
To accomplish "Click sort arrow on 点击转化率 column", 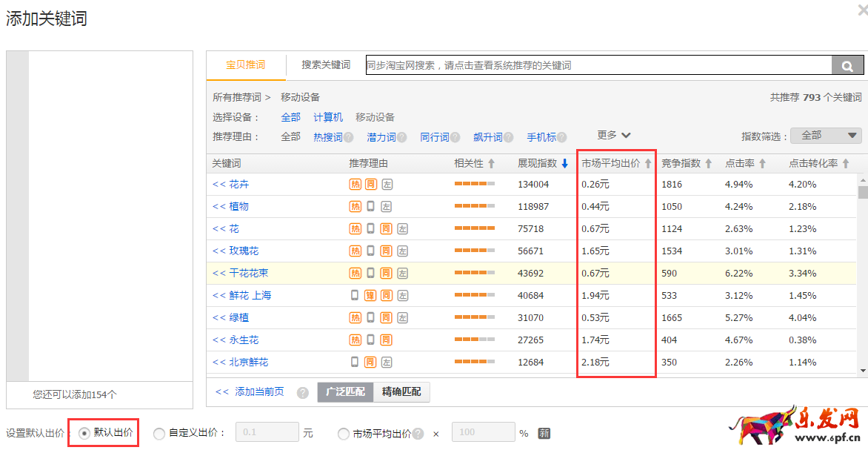I will point(845,164).
